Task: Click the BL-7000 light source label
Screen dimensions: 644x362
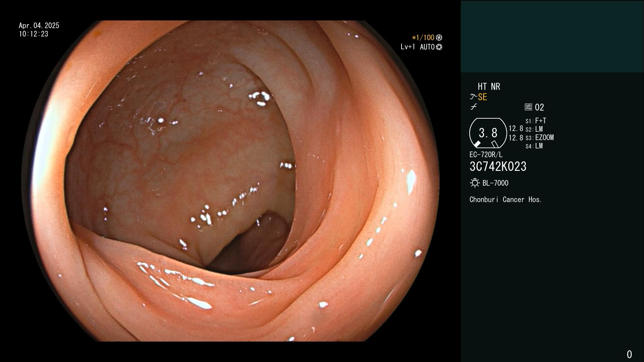Action: point(495,183)
